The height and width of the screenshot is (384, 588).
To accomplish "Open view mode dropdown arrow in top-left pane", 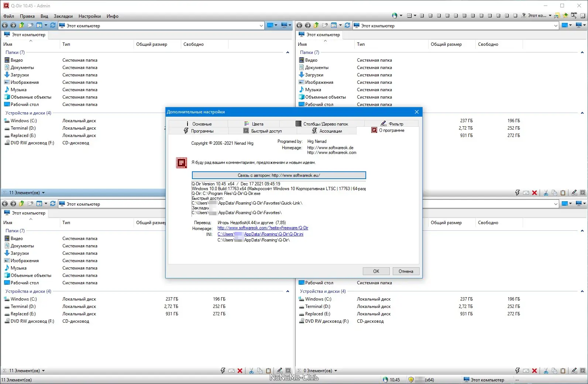I will pos(46,25).
